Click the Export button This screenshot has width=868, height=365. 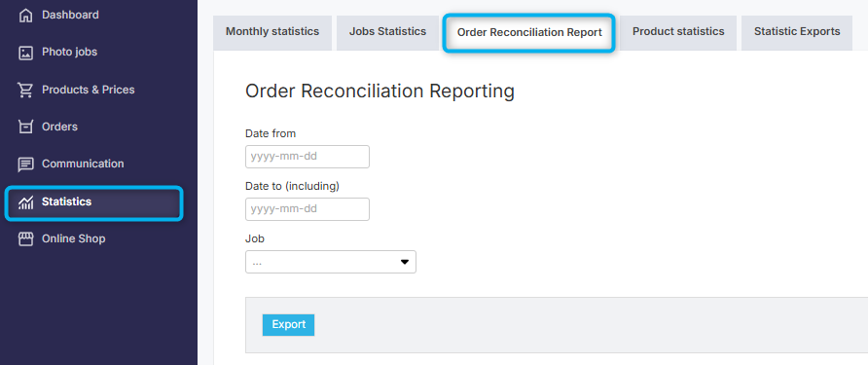tap(288, 325)
